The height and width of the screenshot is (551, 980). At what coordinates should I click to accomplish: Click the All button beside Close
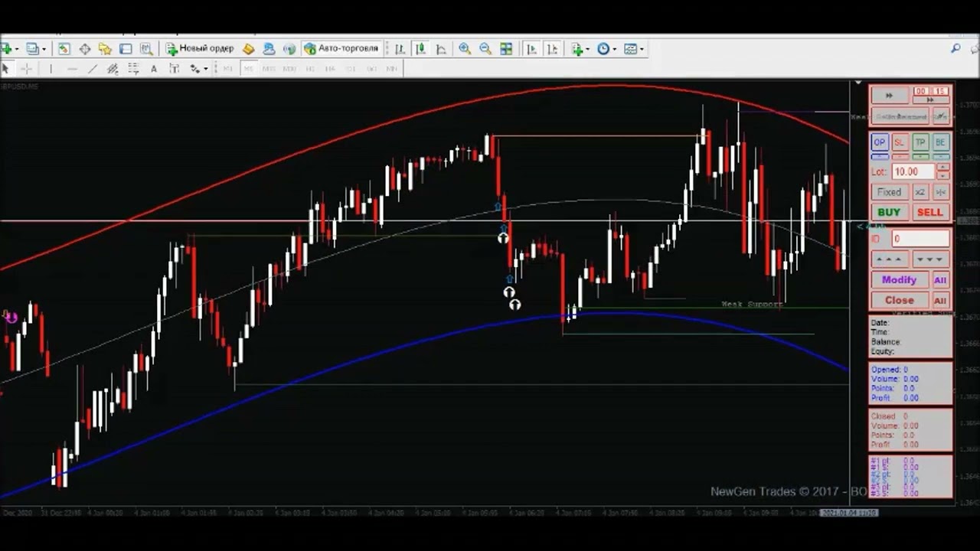940,300
